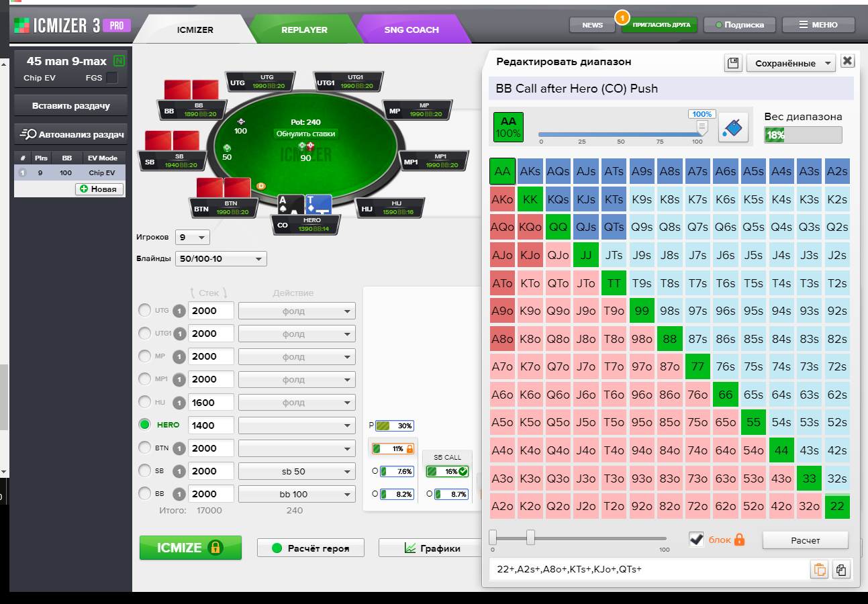Open the BTN action dropdown

pos(297,448)
